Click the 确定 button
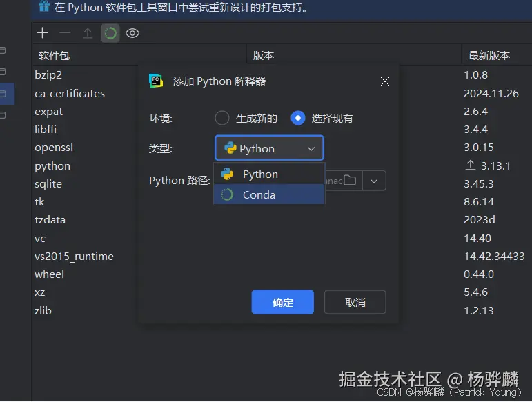 click(x=283, y=302)
